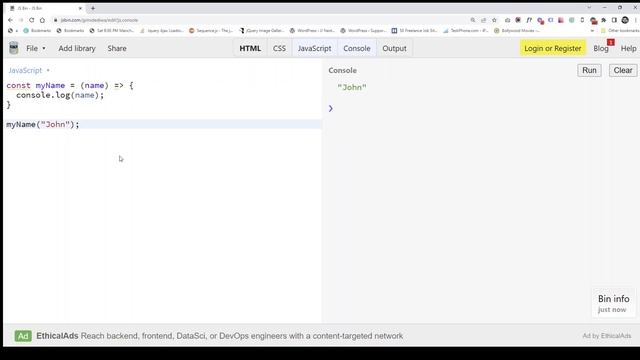Viewport: 640px width, 360px height.
Task: Go back using browser back arrow
Action: coord(10,20)
